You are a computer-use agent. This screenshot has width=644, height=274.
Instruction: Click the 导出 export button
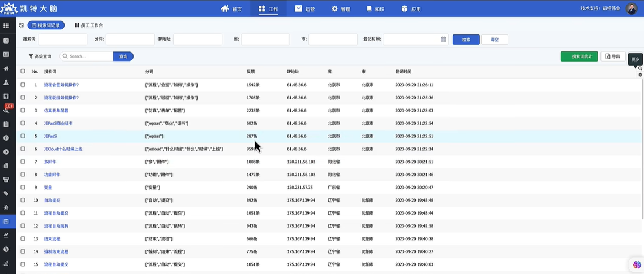pyautogui.click(x=613, y=56)
